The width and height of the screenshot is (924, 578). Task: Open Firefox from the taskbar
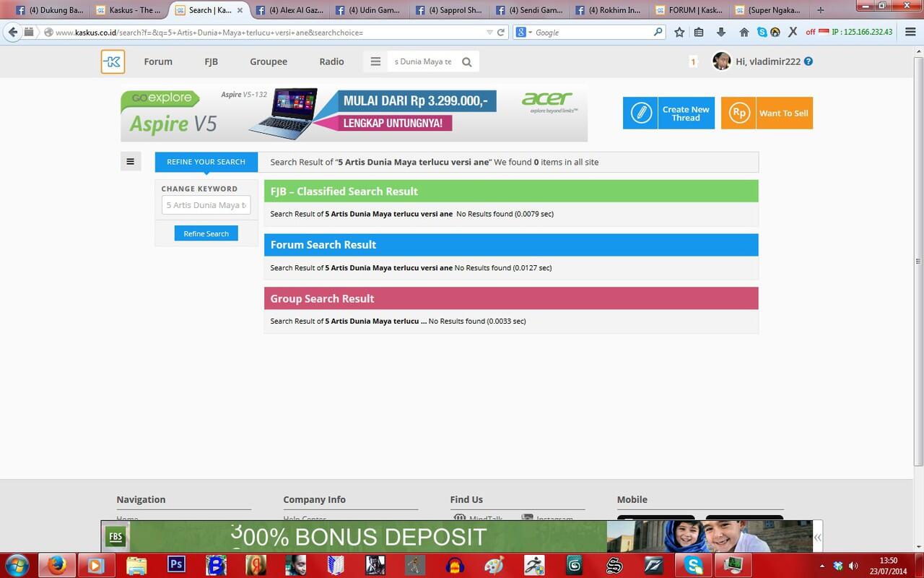(56, 565)
